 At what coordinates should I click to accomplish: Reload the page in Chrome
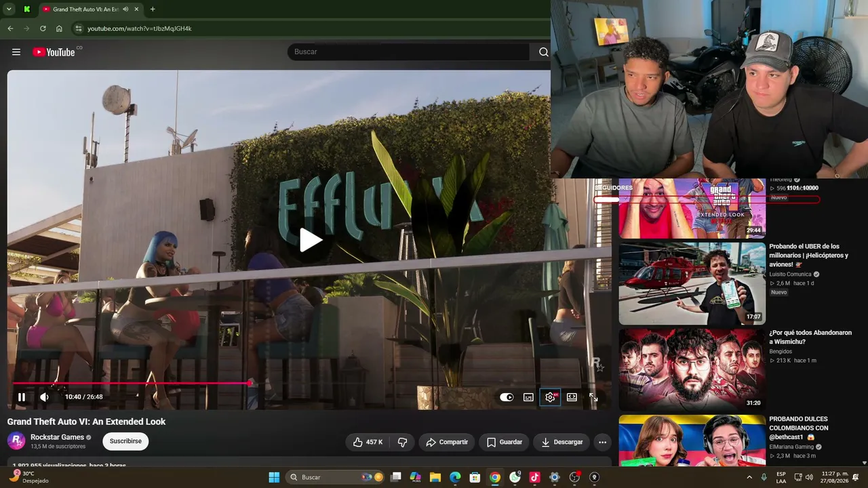click(x=43, y=28)
